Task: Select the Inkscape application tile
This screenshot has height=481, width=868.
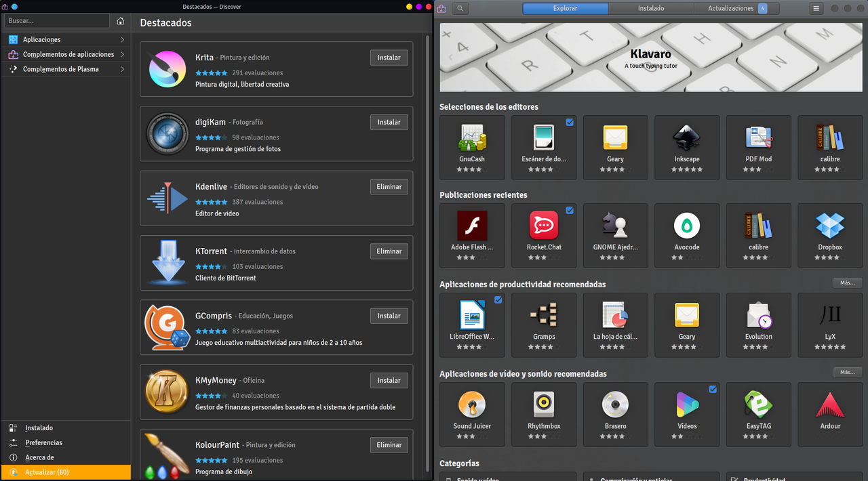Action: click(x=687, y=147)
